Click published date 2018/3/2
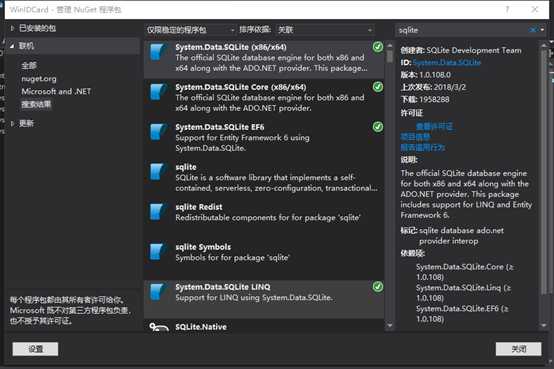 (x=450, y=87)
